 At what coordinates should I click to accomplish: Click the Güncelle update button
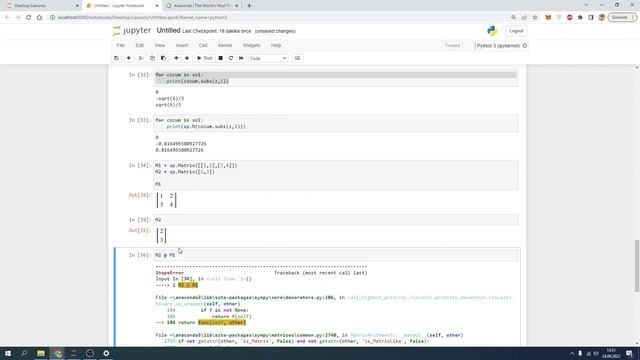(622, 18)
